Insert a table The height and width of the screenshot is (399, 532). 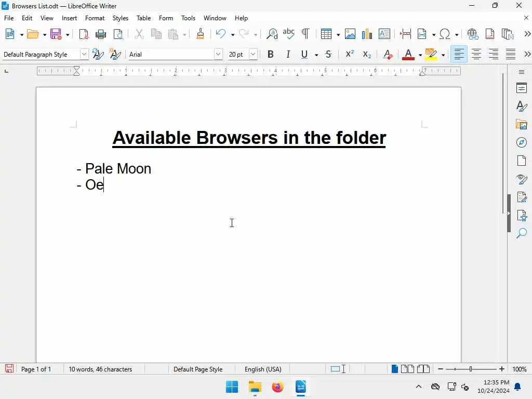[326, 34]
